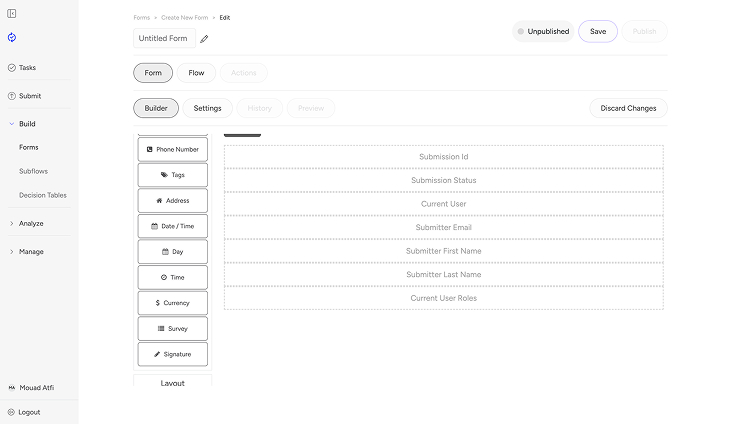Select the Address field component
Screen dimensions: 754x424
172,200
